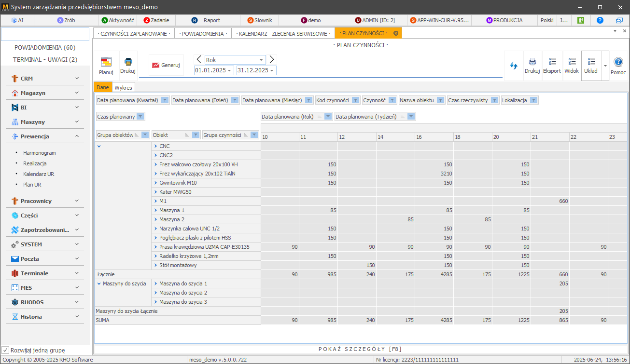Click filter icon on Kod czynności
The height and width of the screenshot is (364, 630).
coord(355,100)
